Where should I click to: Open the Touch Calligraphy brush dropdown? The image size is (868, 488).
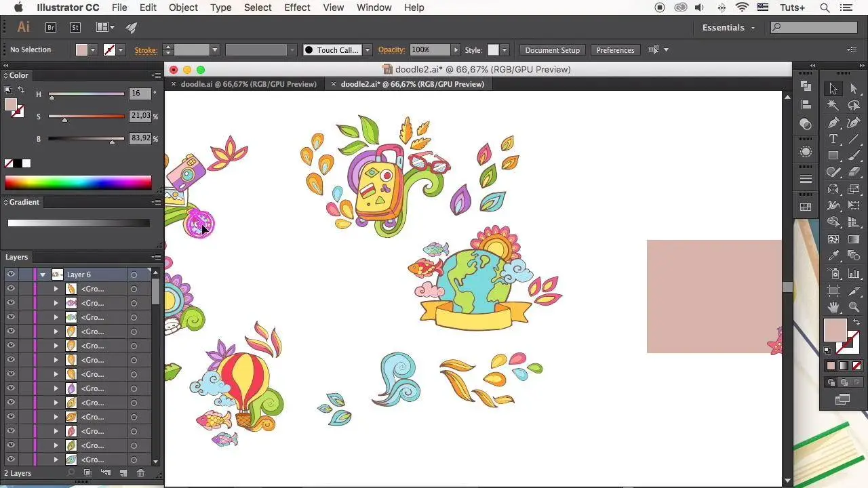[x=368, y=50]
